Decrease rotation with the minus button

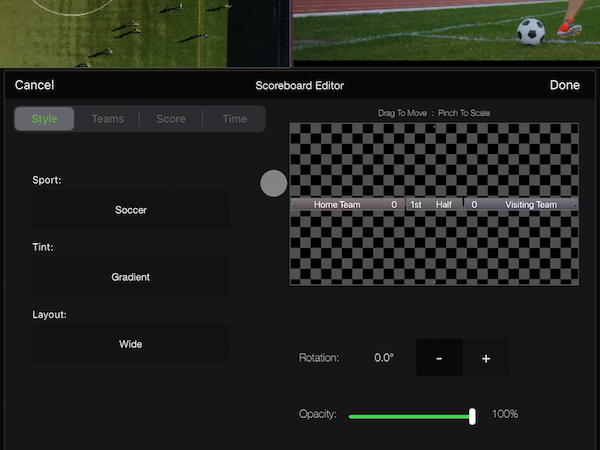(x=439, y=358)
